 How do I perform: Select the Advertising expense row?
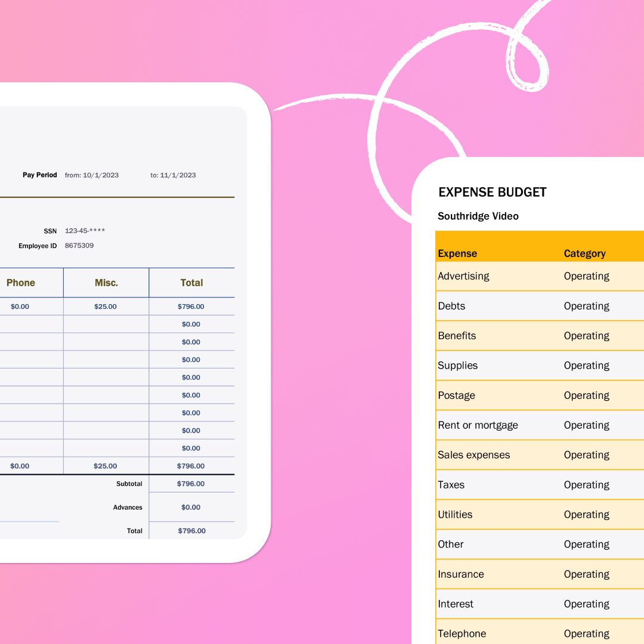click(x=464, y=276)
